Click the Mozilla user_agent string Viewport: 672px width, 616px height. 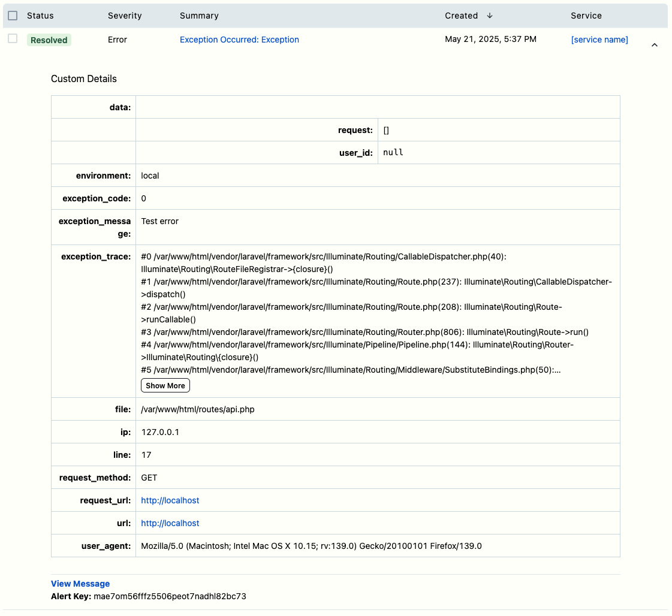311,546
